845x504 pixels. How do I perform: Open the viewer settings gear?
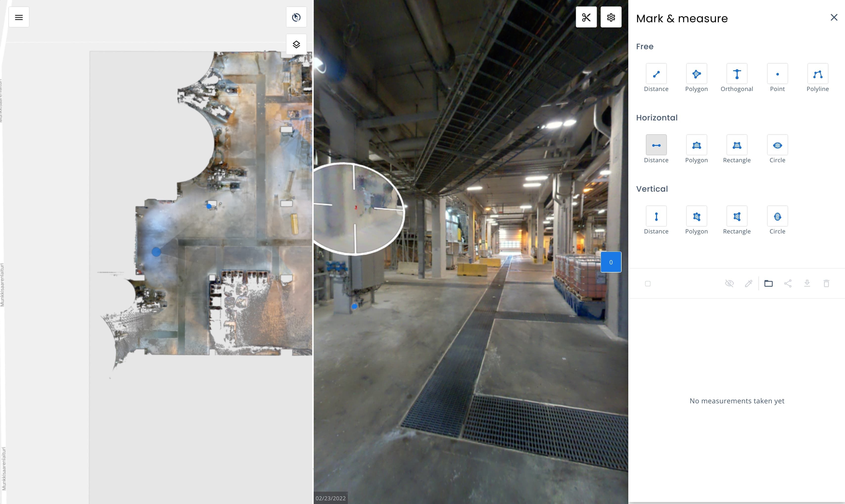tap(611, 17)
